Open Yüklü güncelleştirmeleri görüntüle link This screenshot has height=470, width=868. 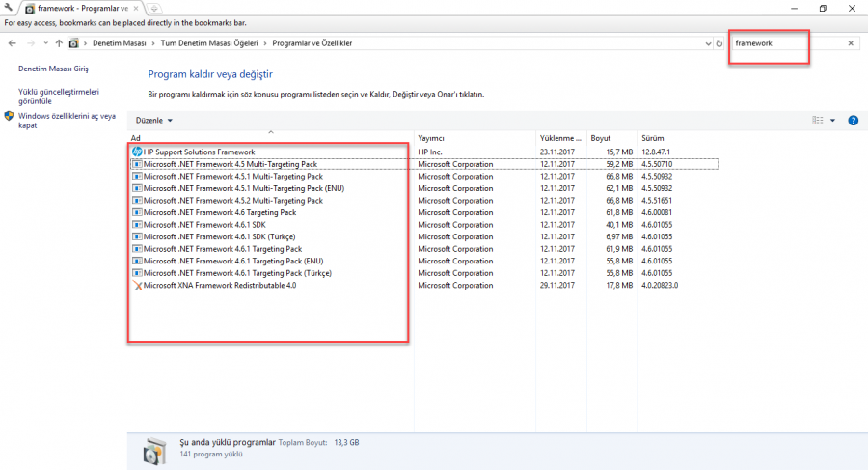59,97
